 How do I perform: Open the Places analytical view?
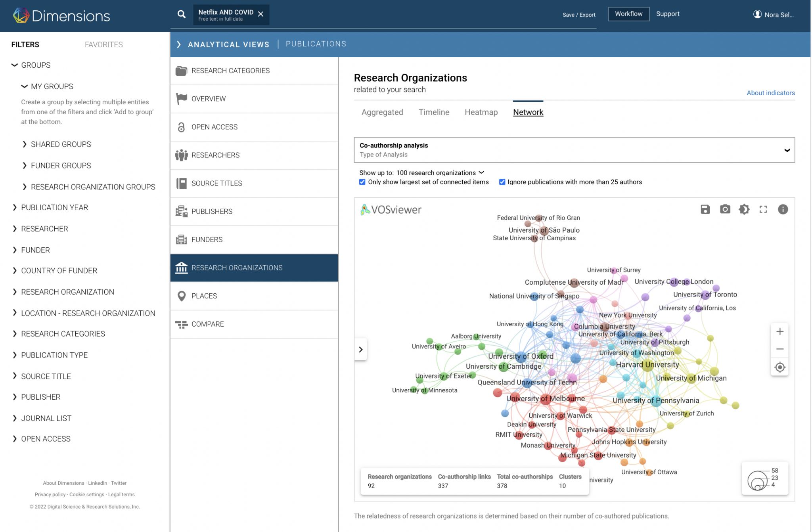(x=204, y=296)
